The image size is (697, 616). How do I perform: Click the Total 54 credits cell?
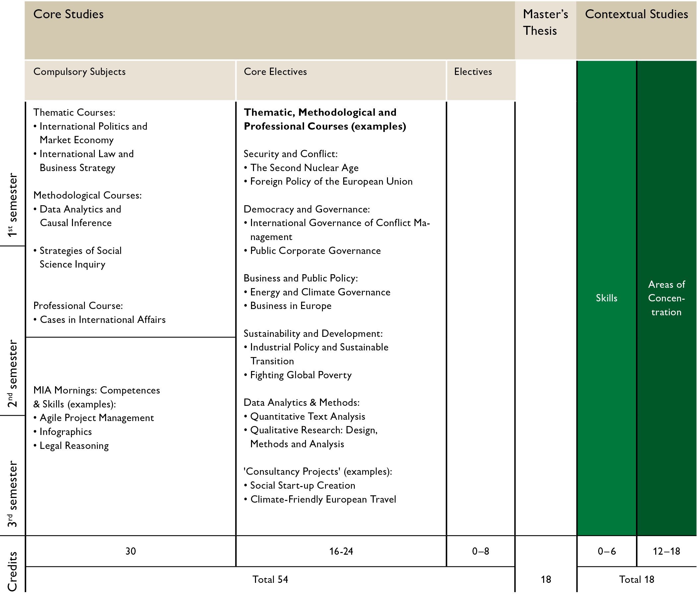[270, 580]
